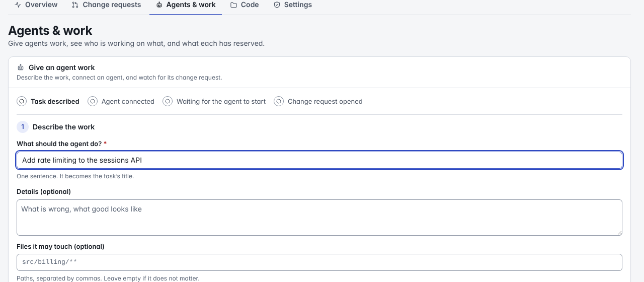Click the Change requests branch icon

75,5
